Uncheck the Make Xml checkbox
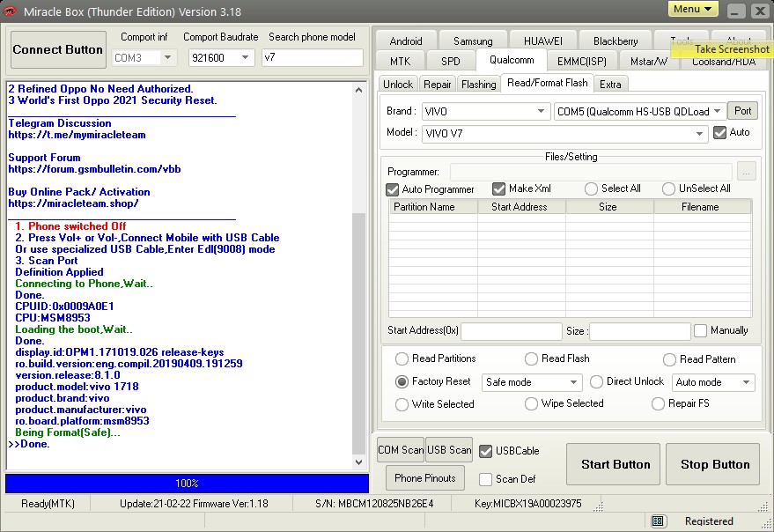Image resolution: width=774 pixels, height=532 pixels. (x=499, y=189)
